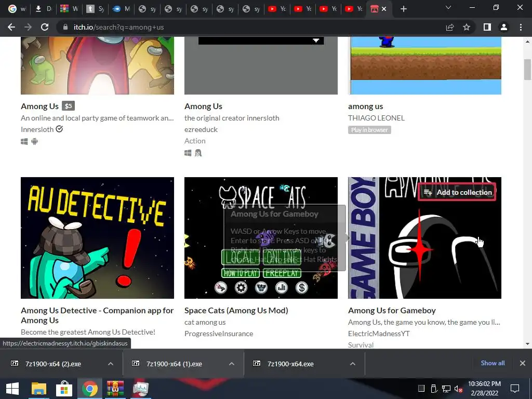Image resolution: width=532 pixels, height=399 pixels.
Task: Open the THIAGO LEONEL author page
Action: (376, 118)
